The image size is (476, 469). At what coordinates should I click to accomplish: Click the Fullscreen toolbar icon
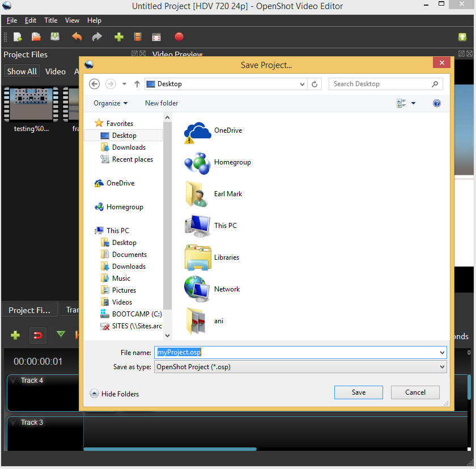[156, 37]
